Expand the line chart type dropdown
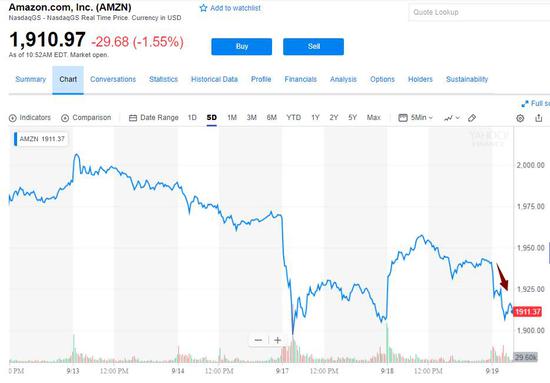 click(451, 118)
